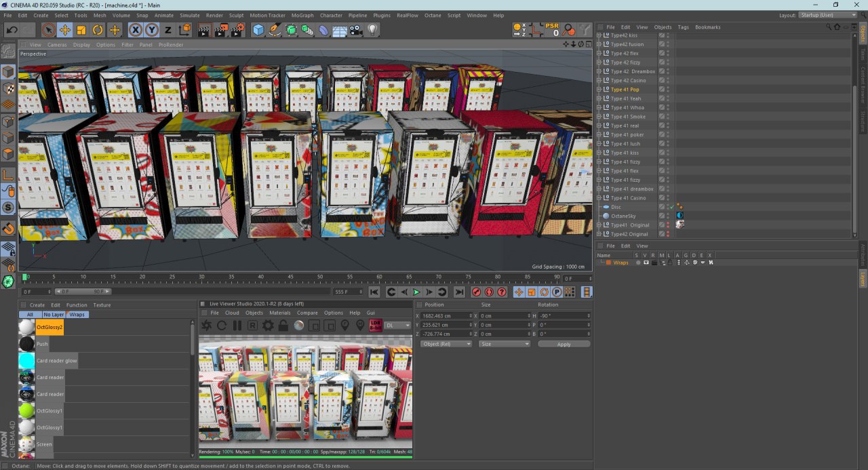The image size is (868, 470).
Task: Switch to the Wraps material layer tab
Action: click(x=77, y=315)
